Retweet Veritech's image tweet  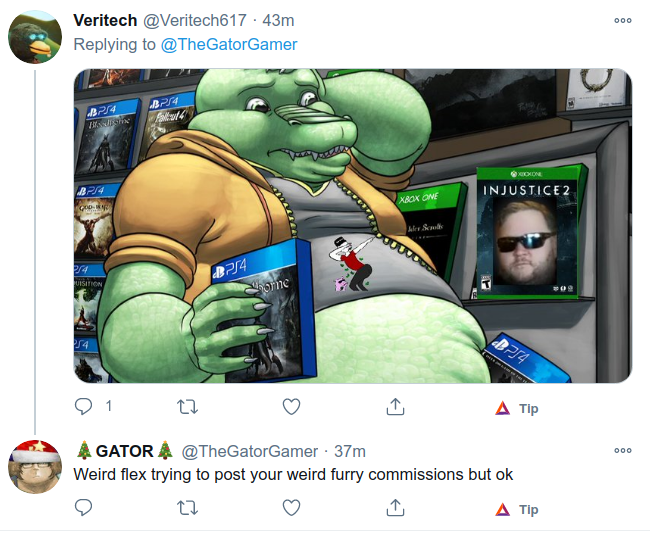tap(187, 407)
